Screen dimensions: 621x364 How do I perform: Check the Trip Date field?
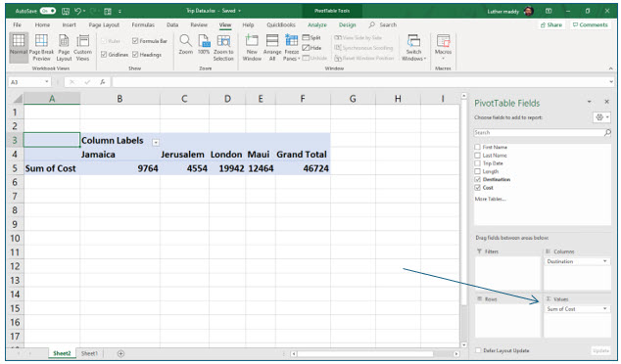pyautogui.click(x=477, y=163)
